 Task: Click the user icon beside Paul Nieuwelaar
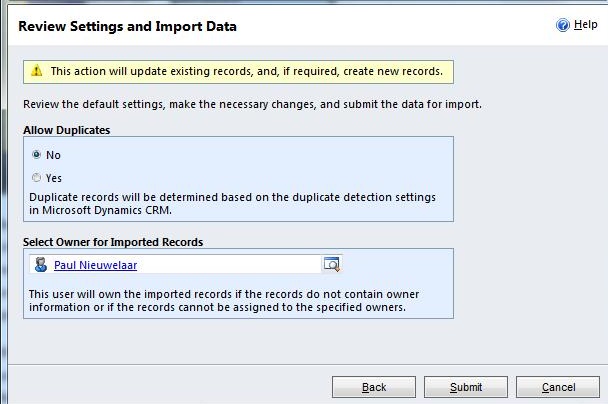point(40,265)
